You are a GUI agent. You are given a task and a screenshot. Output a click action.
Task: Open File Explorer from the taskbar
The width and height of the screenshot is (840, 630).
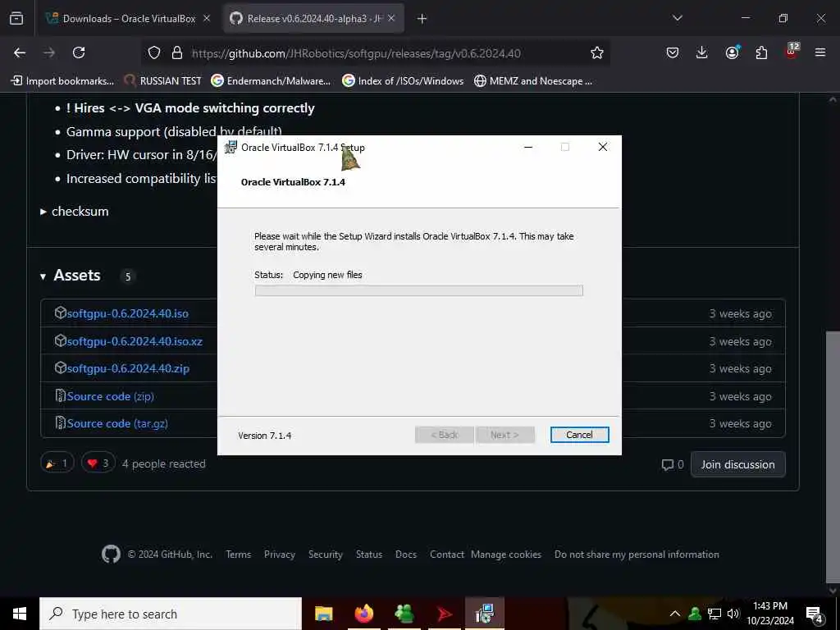click(x=323, y=614)
